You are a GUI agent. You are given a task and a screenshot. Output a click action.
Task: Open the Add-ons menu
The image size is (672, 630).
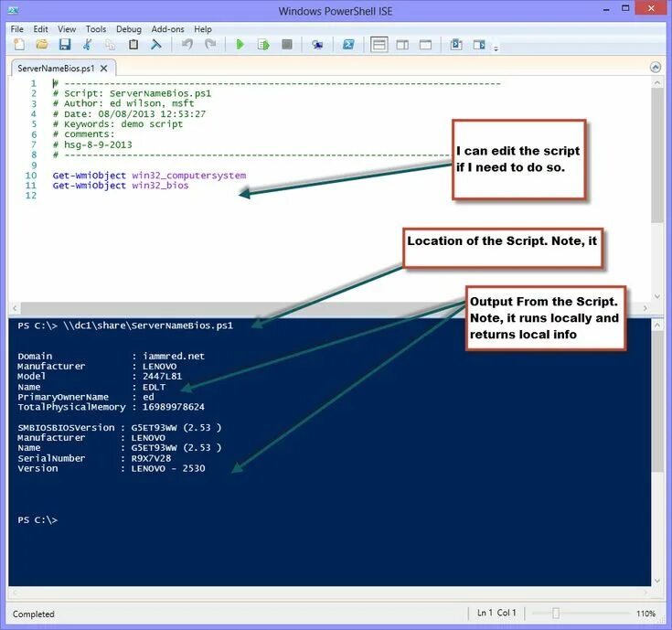[167, 29]
